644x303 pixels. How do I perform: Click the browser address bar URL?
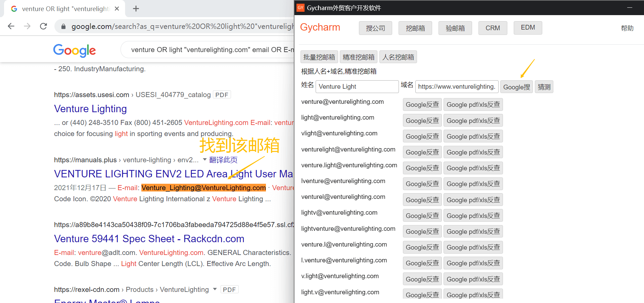click(182, 27)
